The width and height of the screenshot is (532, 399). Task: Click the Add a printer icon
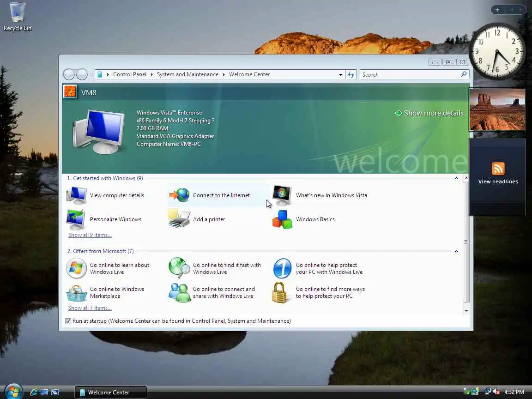click(x=179, y=218)
